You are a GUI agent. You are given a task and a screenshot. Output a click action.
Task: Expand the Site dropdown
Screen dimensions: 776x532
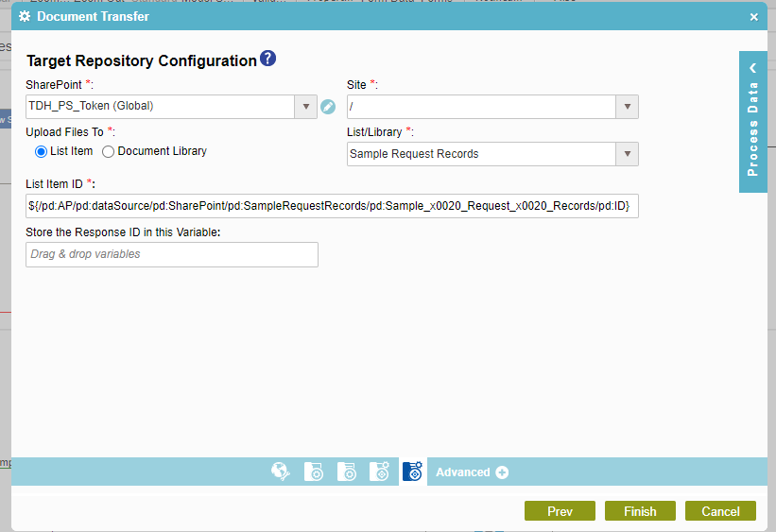click(x=627, y=107)
